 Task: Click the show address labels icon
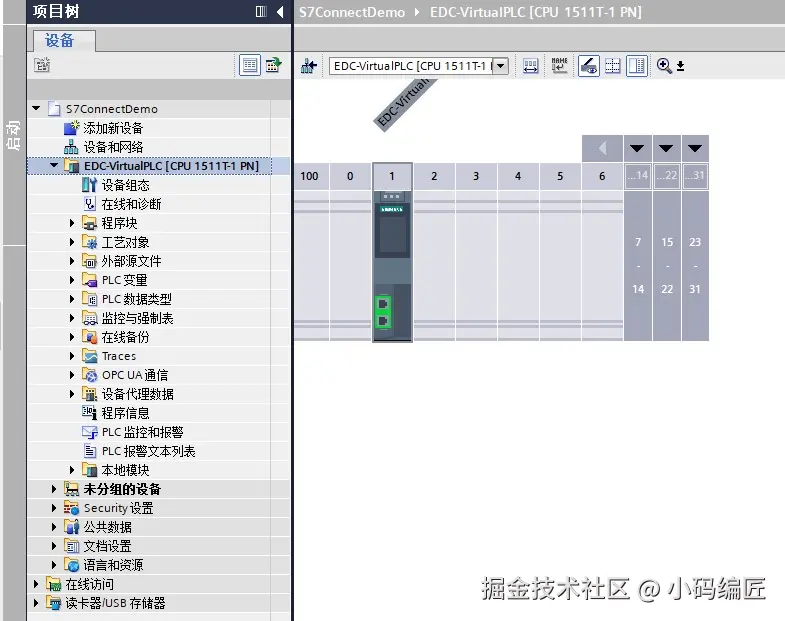(x=530, y=66)
